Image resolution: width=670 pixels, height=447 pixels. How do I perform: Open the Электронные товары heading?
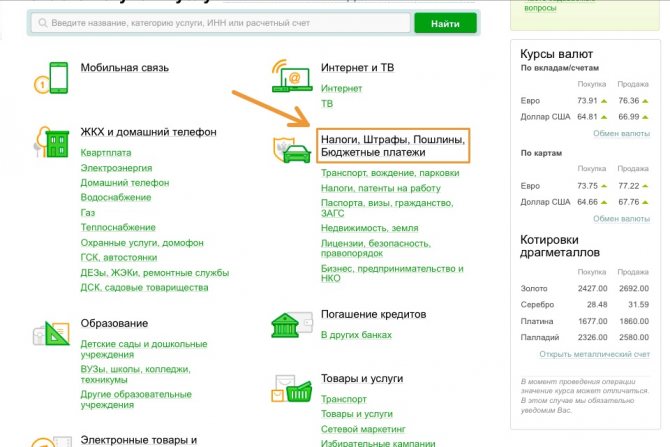point(139,440)
